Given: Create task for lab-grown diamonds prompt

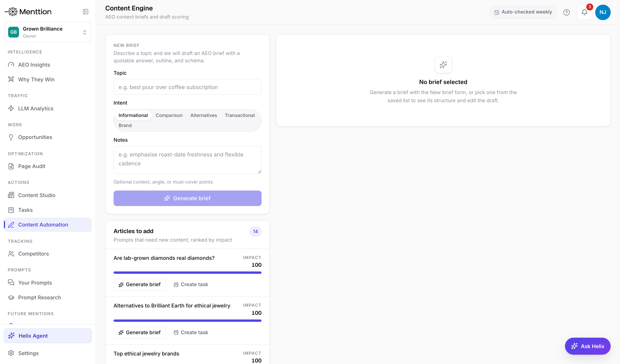Looking at the screenshot, I should coord(191,285).
